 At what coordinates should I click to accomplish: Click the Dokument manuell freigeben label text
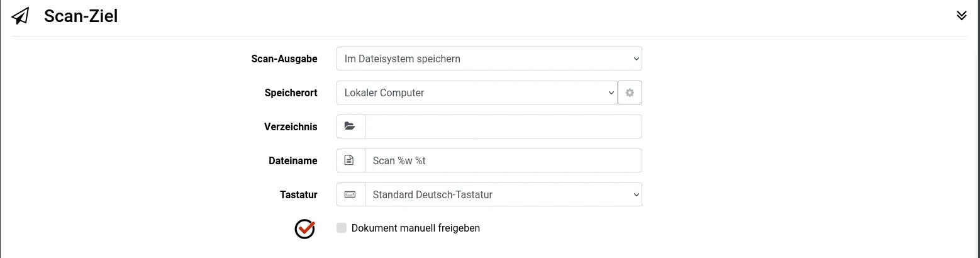click(416, 228)
